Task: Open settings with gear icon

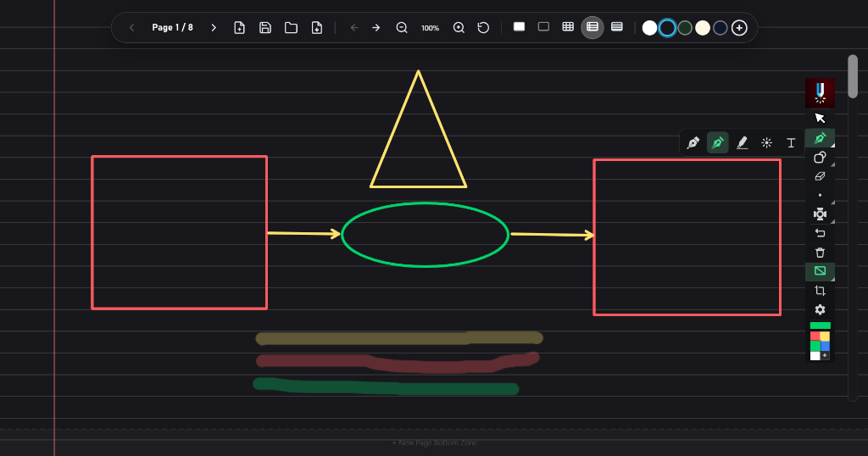Action: point(820,309)
